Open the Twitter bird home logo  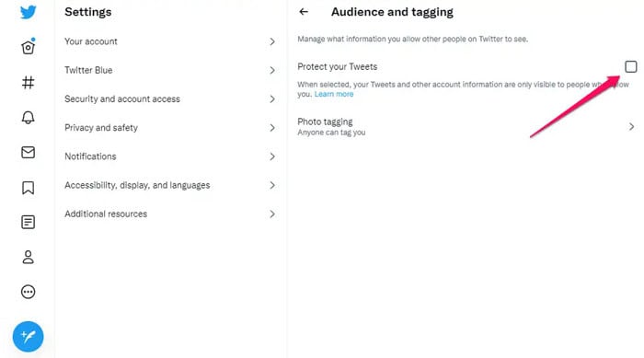(28, 12)
